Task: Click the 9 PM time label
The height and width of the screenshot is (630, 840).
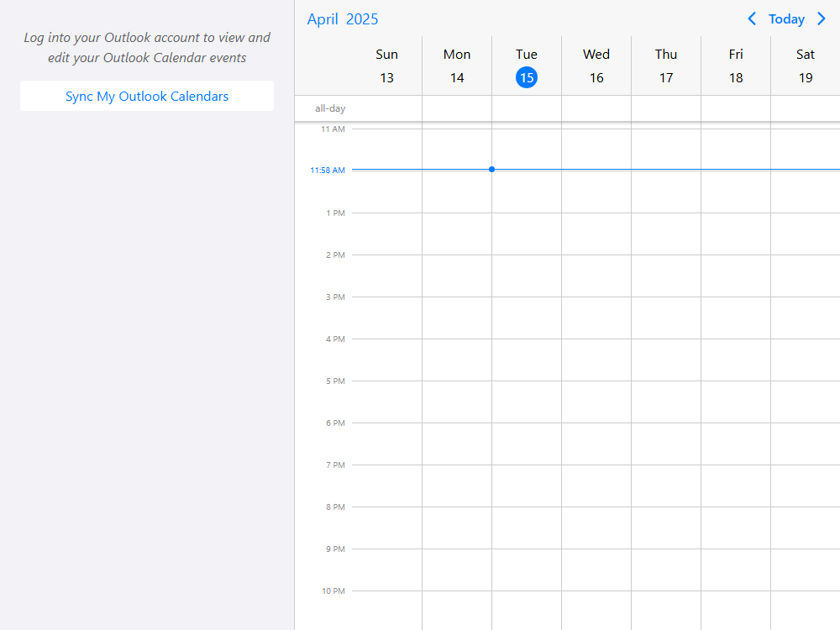Action: pyautogui.click(x=335, y=549)
